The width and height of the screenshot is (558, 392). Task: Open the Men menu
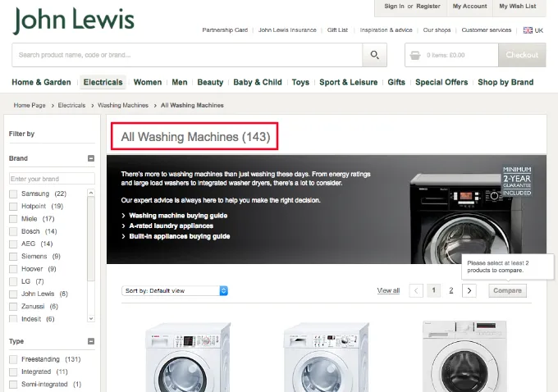[x=180, y=82]
